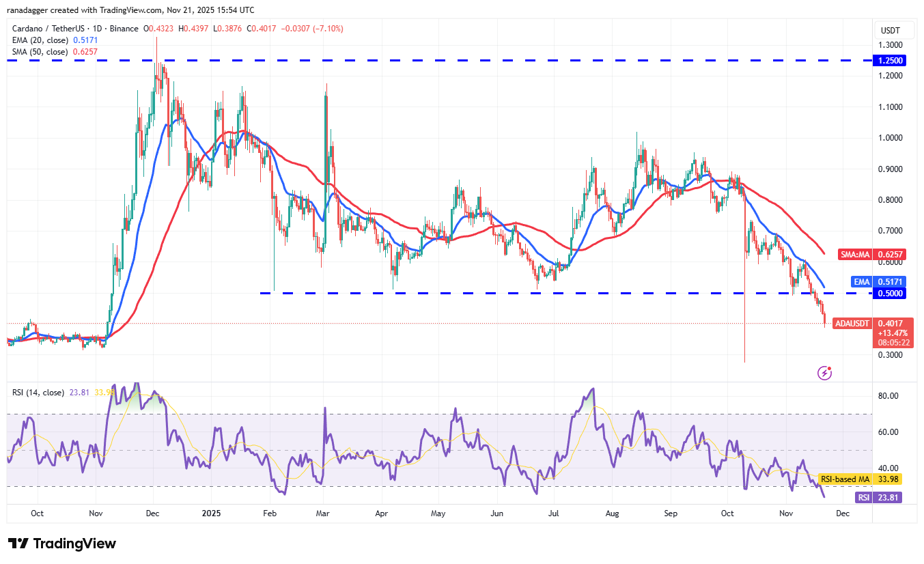Viewport: 924px width, 564px height.
Task: Open the quick actions lightning icon
Action: tap(824, 372)
